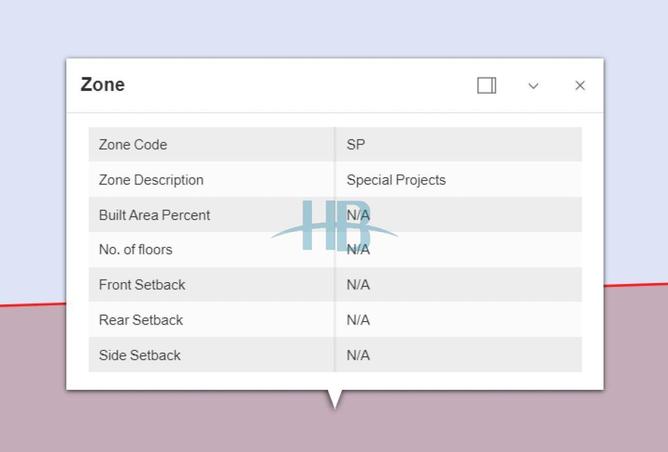Select the Side Setback row label
Image resolution: width=668 pixels, height=452 pixels.
[140, 355]
